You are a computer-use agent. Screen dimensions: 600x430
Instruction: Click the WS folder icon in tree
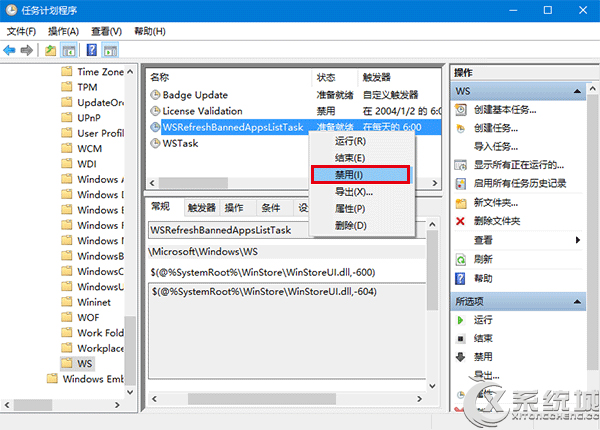tap(67, 363)
